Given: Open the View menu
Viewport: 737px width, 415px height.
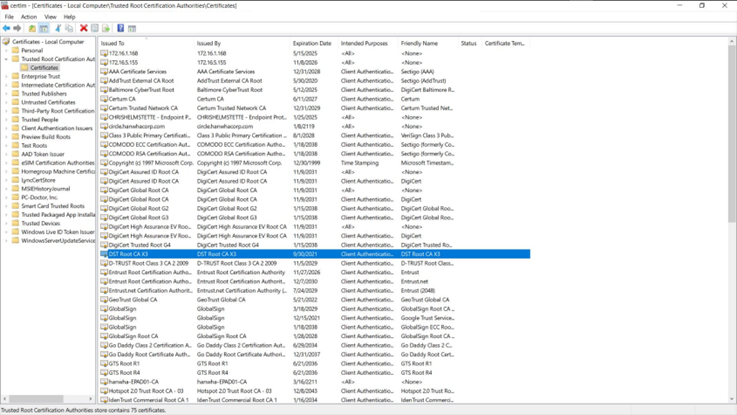Looking at the screenshot, I should point(50,17).
